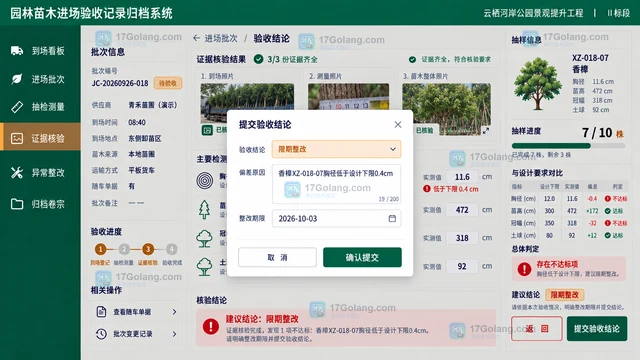The image size is (640, 360).
Task: Click the 低于下限 0.4 cm warning icon
Action: coord(427,189)
